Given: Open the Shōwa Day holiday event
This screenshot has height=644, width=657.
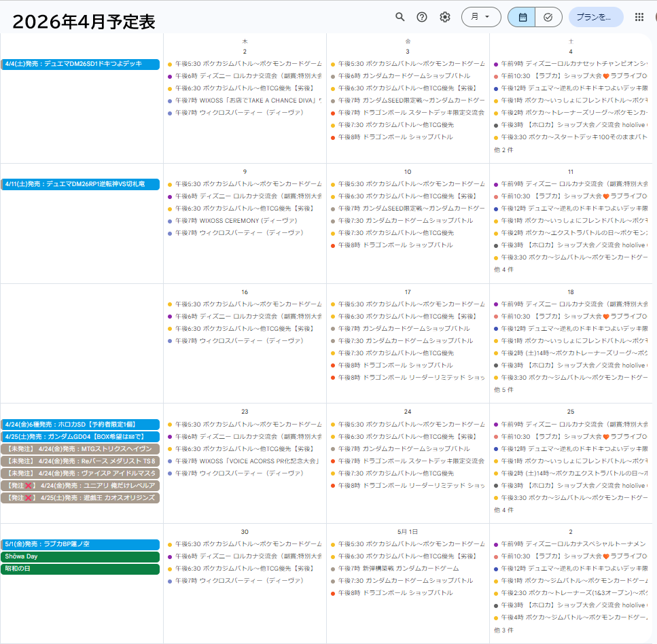Looking at the screenshot, I should (80, 557).
